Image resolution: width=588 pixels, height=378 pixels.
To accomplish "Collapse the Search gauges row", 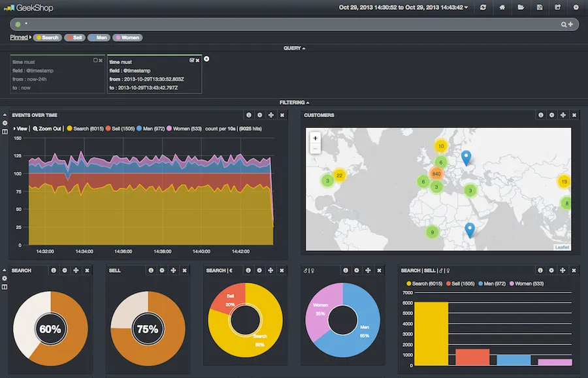I will [5, 270].
